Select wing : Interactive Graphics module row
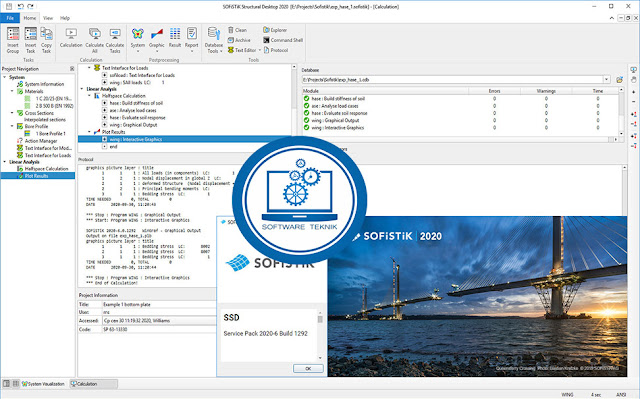Image resolution: width=640 pixels, height=399 pixels. 460,128
